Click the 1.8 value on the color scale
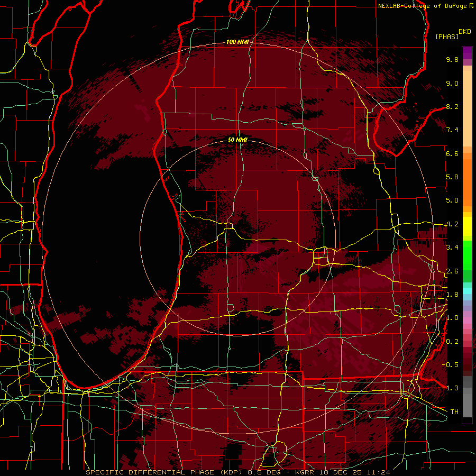The width and height of the screenshot is (476, 476). pyautogui.click(x=452, y=295)
